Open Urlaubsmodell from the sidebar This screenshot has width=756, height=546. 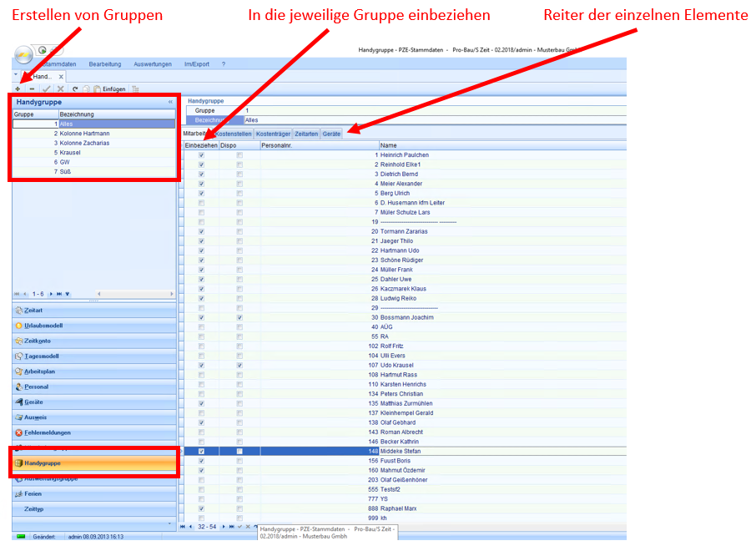[43, 326]
